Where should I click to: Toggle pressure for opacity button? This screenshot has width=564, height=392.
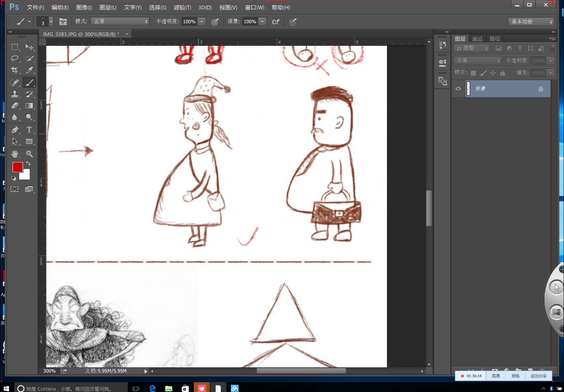[215, 22]
